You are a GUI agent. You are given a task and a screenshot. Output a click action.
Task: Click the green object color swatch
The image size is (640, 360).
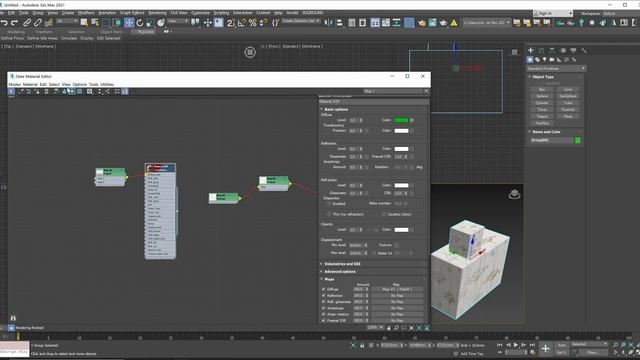(x=578, y=140)
